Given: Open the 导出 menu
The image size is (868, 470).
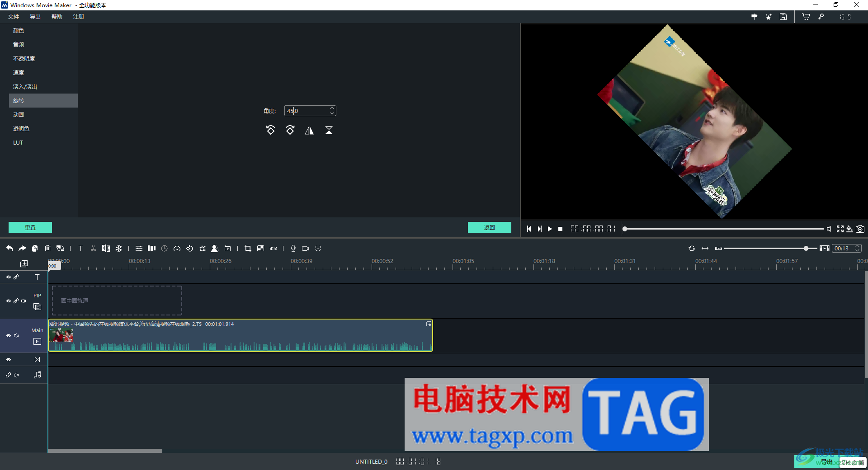Looking at the screenshot, I should click(x=35, y=17).
